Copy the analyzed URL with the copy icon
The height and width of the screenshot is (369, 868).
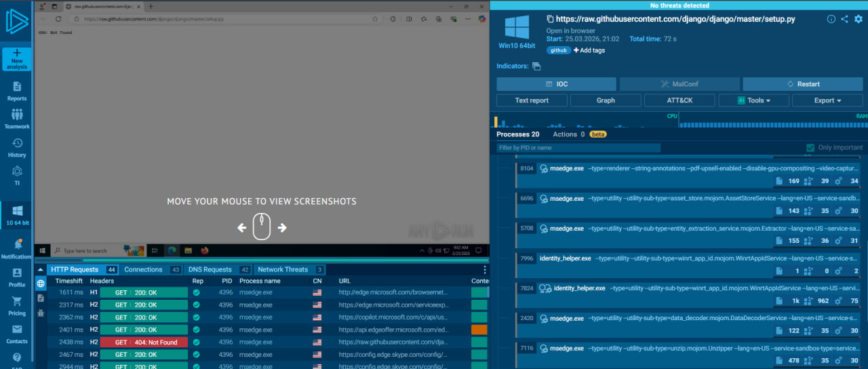click(x=550, y=20)
